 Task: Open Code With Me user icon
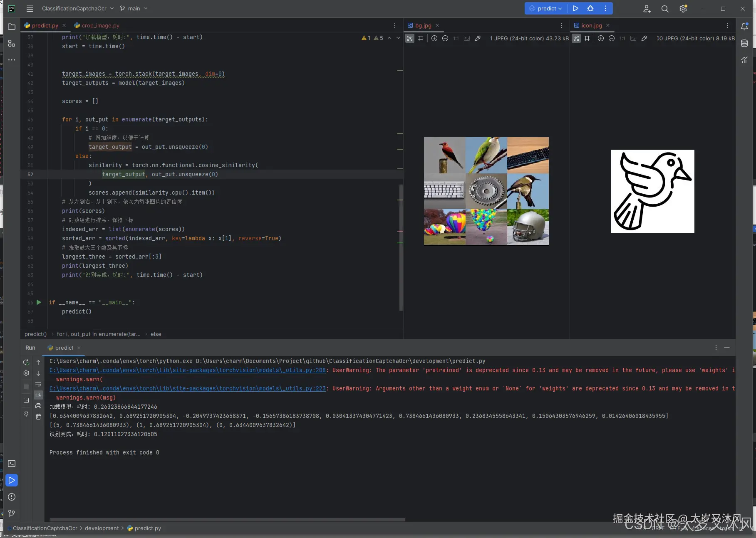(647, 9)
